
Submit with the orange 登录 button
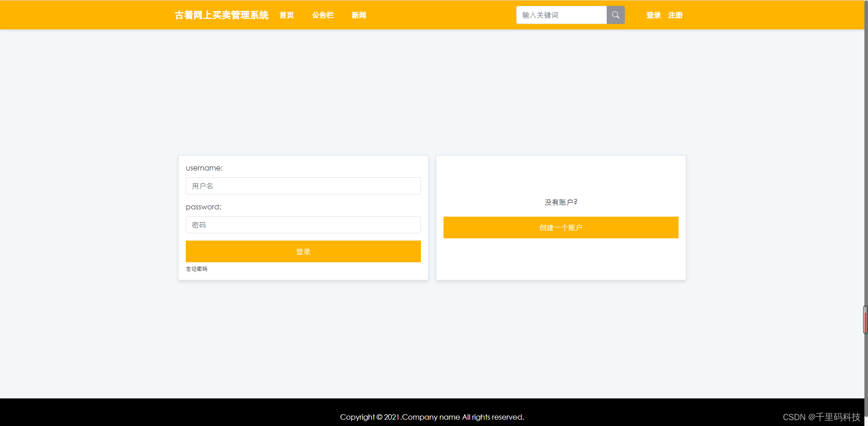303,251
